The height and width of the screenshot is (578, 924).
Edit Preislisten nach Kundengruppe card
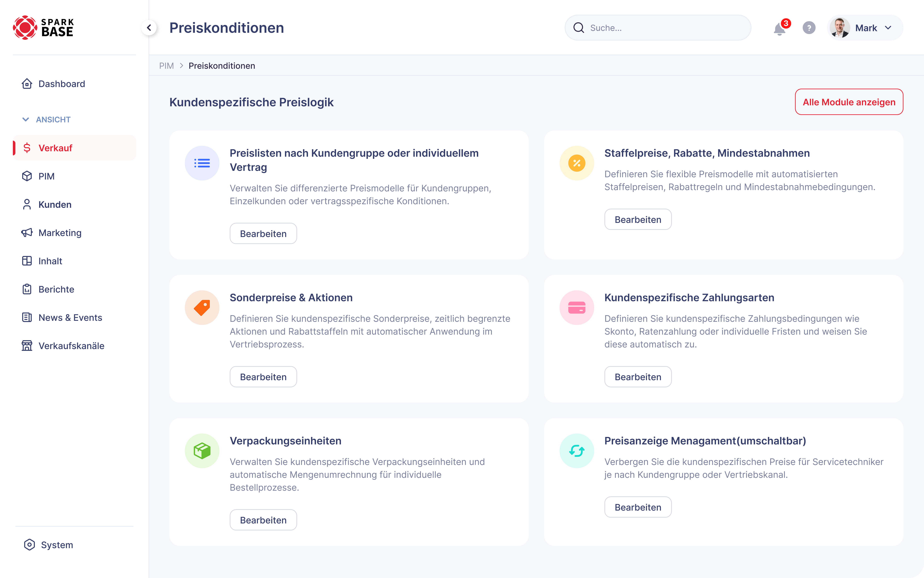tap(263, 234)
